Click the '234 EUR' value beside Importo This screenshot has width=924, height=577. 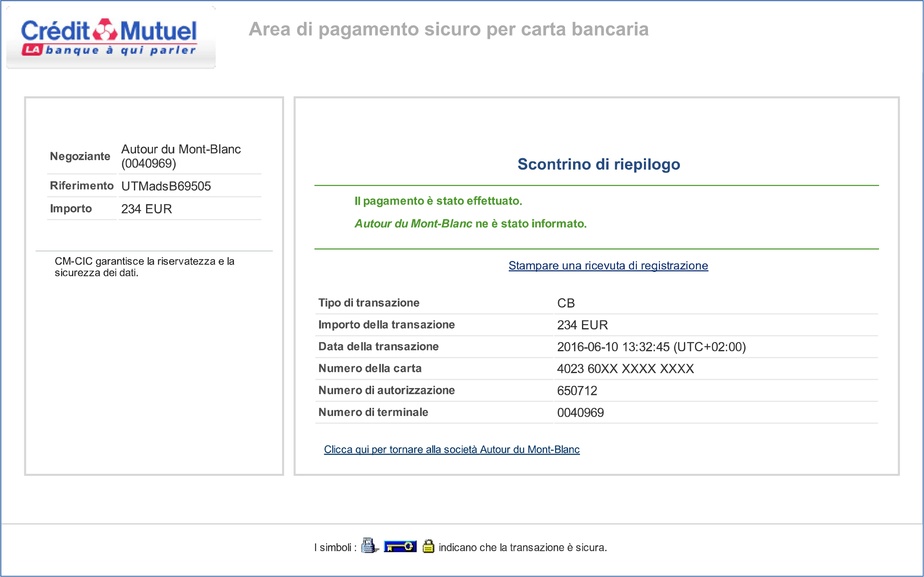(147, 209)
